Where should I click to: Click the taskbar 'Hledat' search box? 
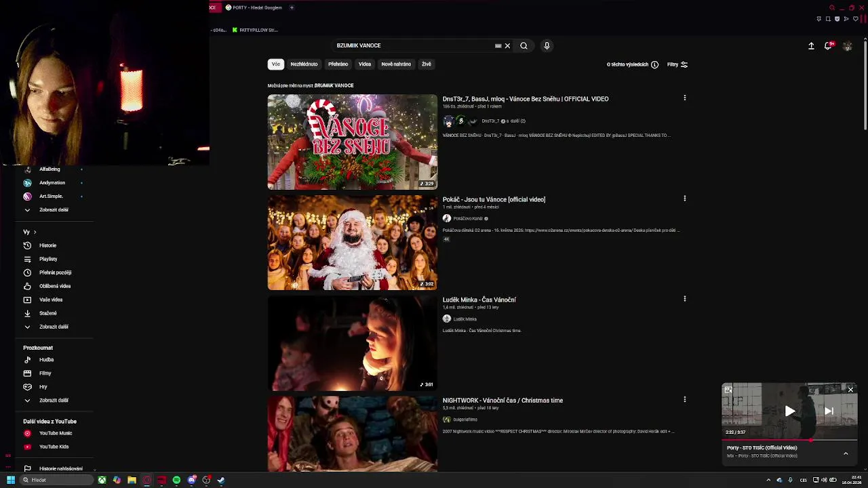tap(56, 480)
